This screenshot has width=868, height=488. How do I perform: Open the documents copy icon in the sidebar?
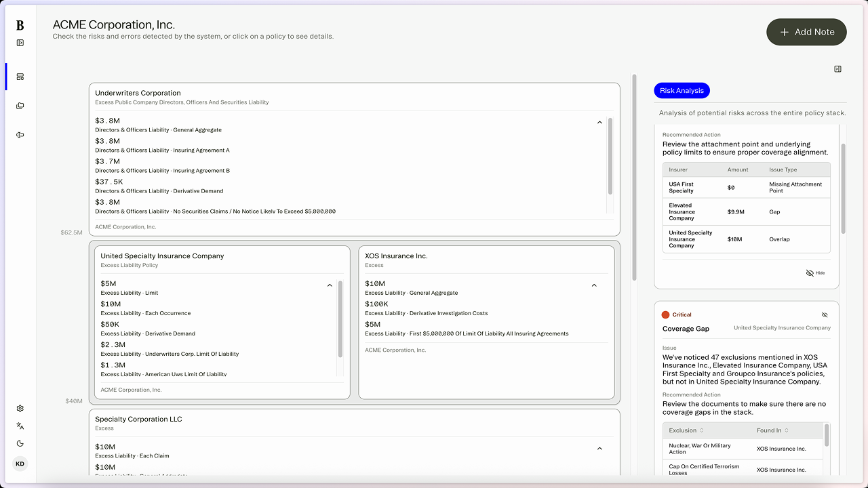pyautogui.click(x=20, y=106)
